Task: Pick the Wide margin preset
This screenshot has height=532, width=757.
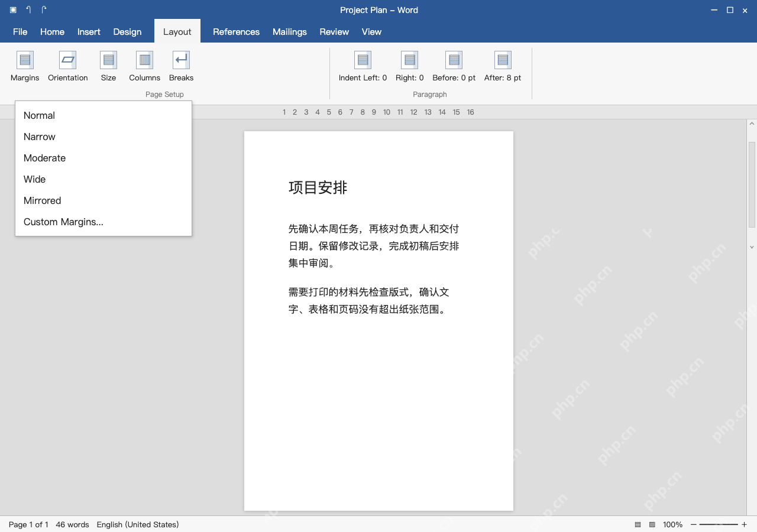Action: click(103, 179)
